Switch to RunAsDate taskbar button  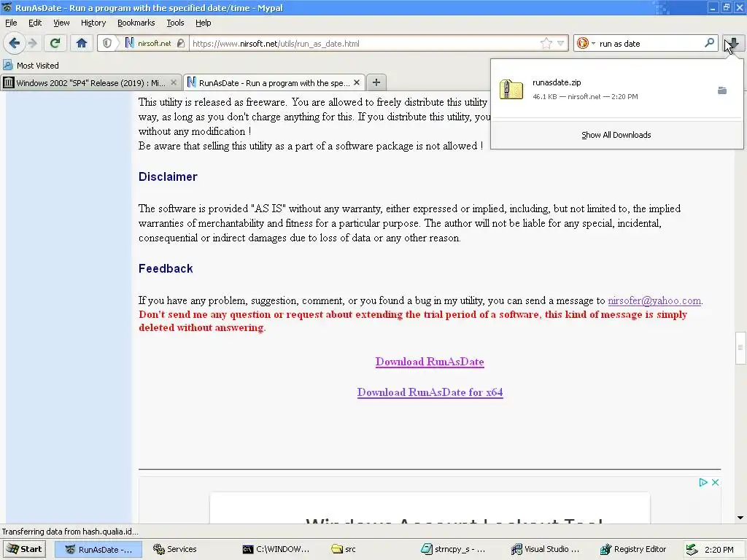tap(98, 549)
